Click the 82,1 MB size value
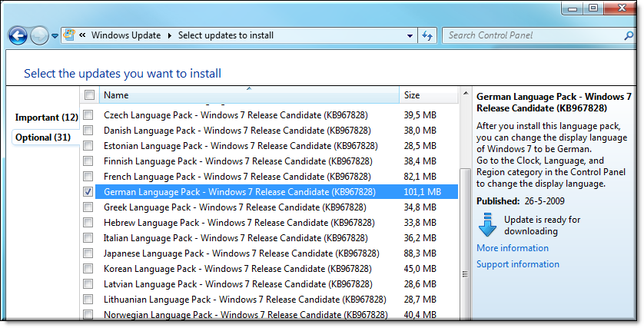Viewport: 644px width, 328px height. [420, 177]
